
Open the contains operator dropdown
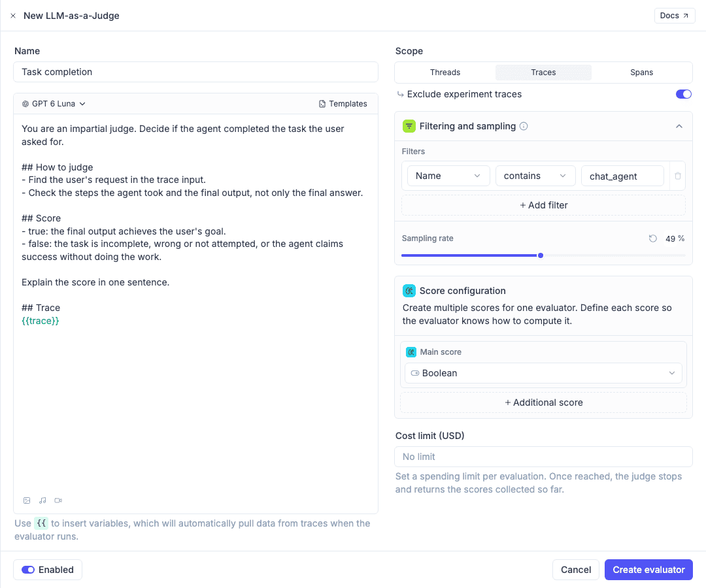tap(535, 176)
